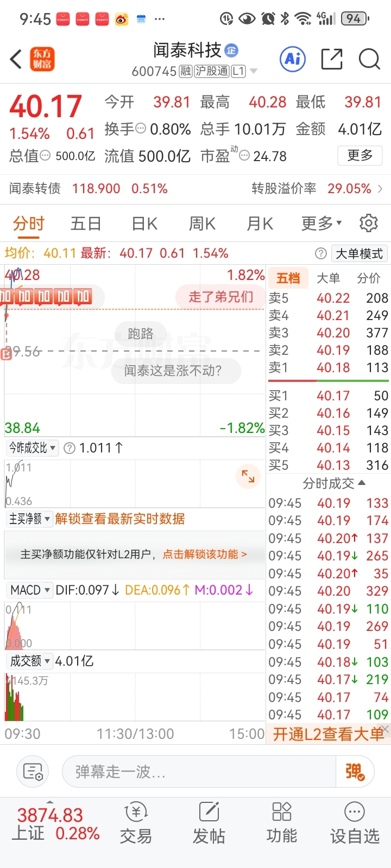This screenshot has height=868, width=391.
Task: Select the 分时 tab
Action: [29, 223]
